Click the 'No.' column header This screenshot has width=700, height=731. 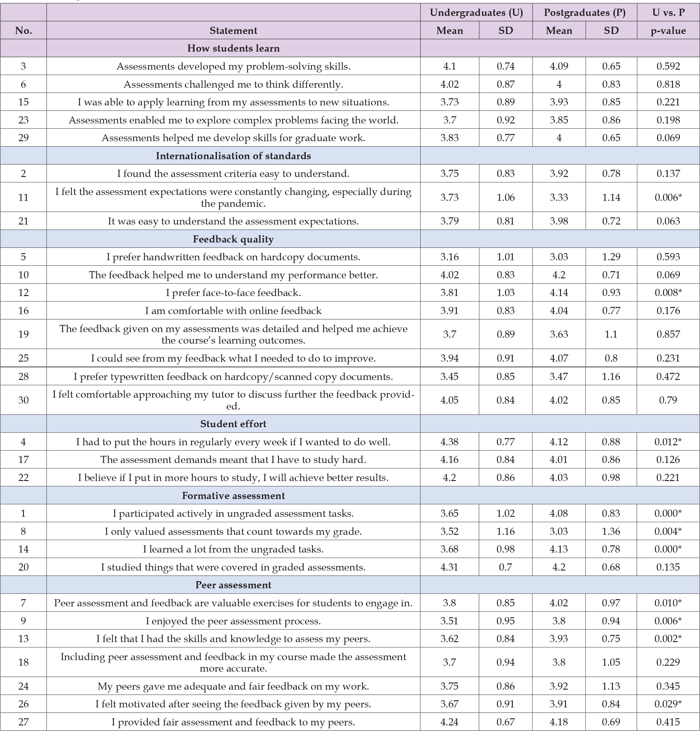click(23, 30)
